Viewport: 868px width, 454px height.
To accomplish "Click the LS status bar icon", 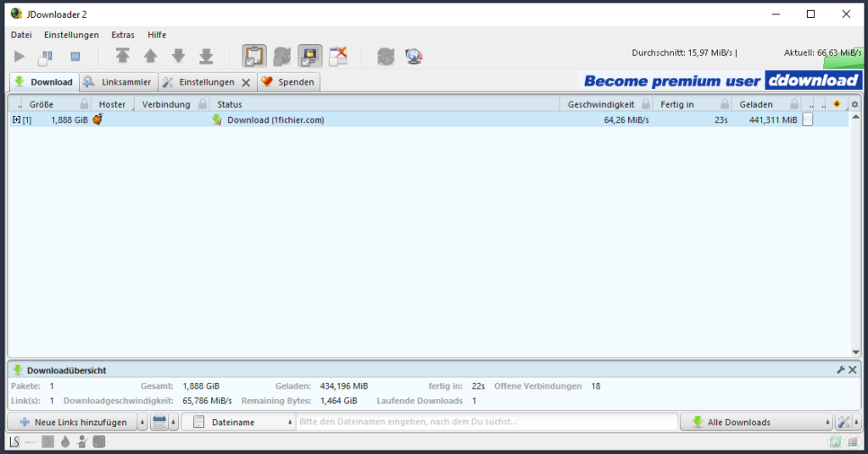I will 14,442.
